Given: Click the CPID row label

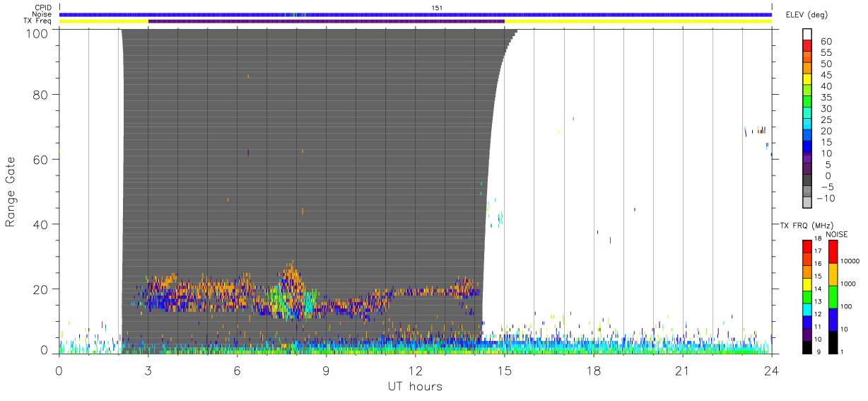Looking at the screenshot, I should click(x=43, y=8).
